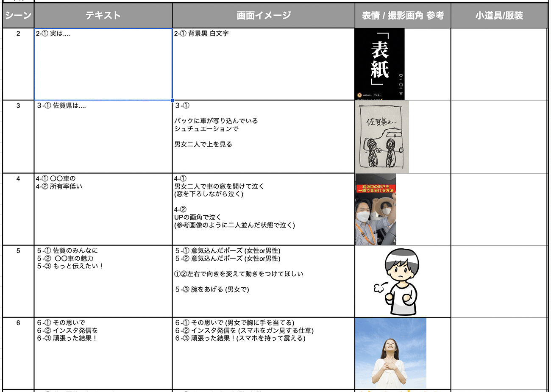Click the black 表紙 thumbnail image
551x392 pixels.
(x=380, y=64)
